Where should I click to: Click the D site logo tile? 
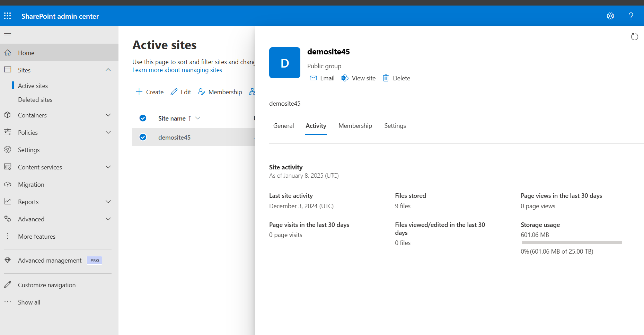(x=285, y=63)
